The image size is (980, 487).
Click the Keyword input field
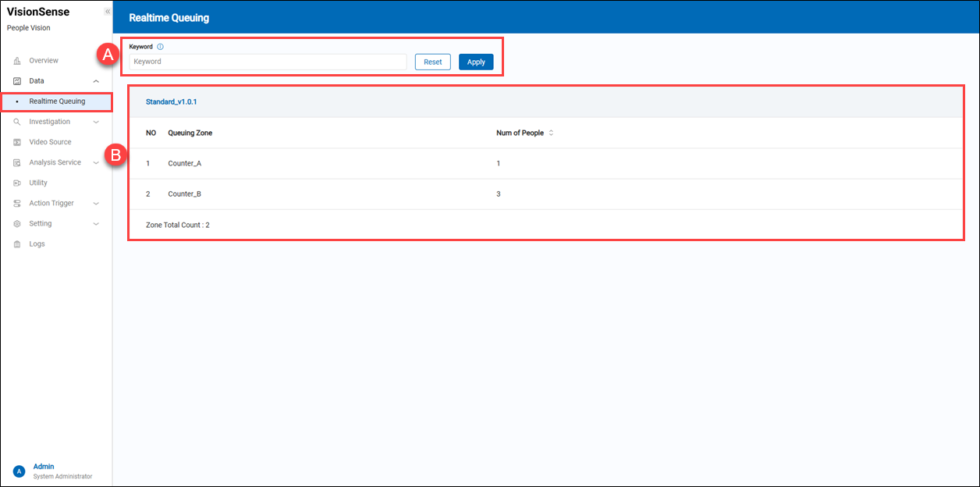[268, 62]
